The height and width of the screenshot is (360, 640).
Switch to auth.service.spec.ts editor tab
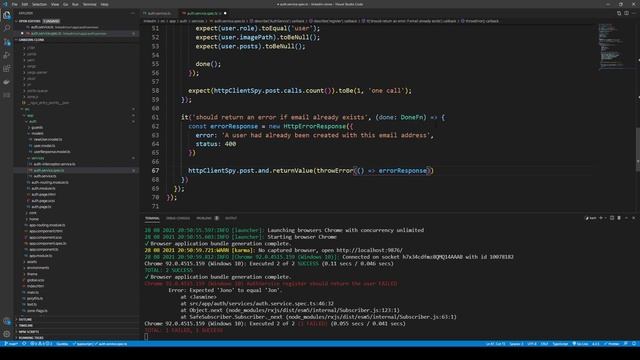point(203,13)
